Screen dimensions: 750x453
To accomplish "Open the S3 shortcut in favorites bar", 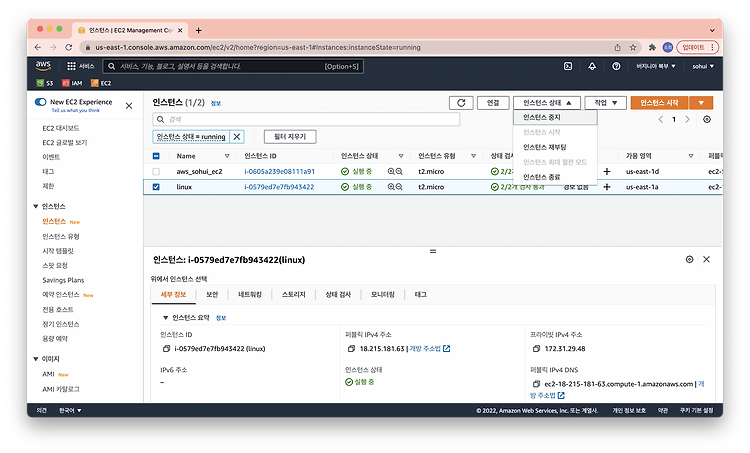I will pyautogui.click(x=45, y=83).
